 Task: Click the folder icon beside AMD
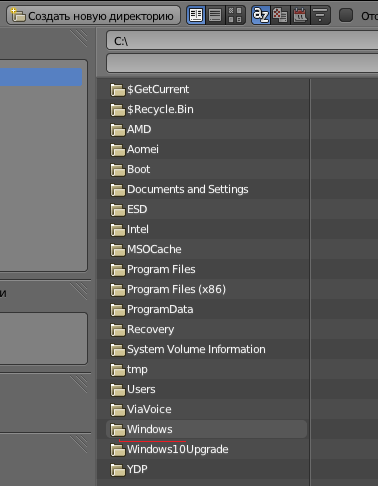click(118, 130)
